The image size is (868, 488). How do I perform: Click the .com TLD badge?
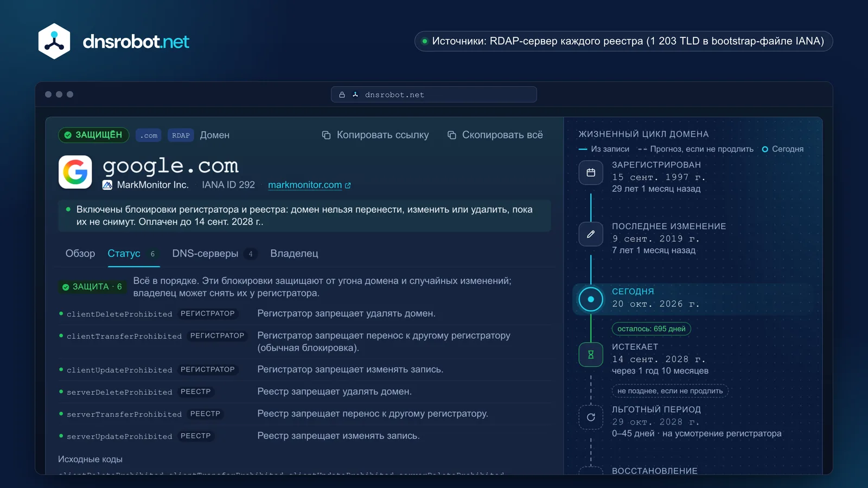pos(149,136)
